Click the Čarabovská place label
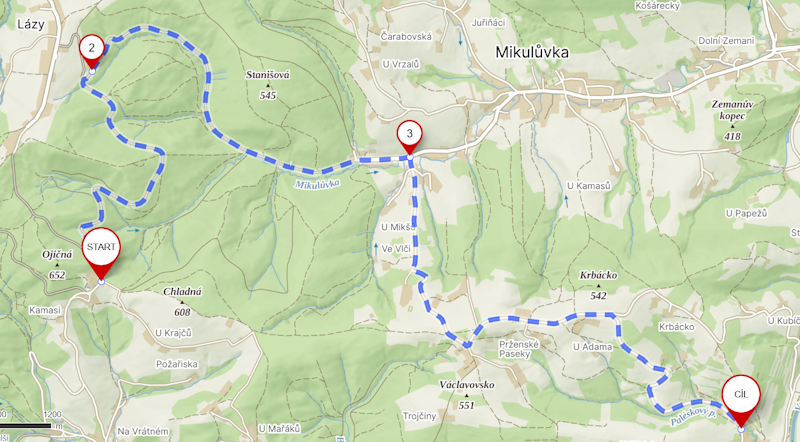 point(406,37)
